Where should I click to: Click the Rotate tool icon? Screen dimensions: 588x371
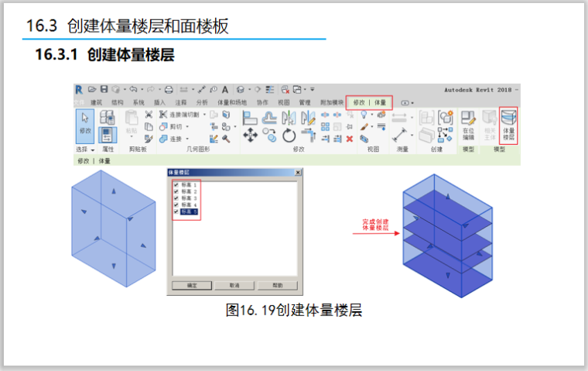pos(289,136)
